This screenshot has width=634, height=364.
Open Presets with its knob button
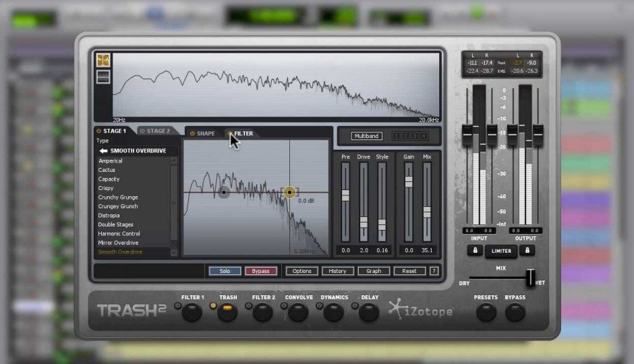[x=486, y=312]
